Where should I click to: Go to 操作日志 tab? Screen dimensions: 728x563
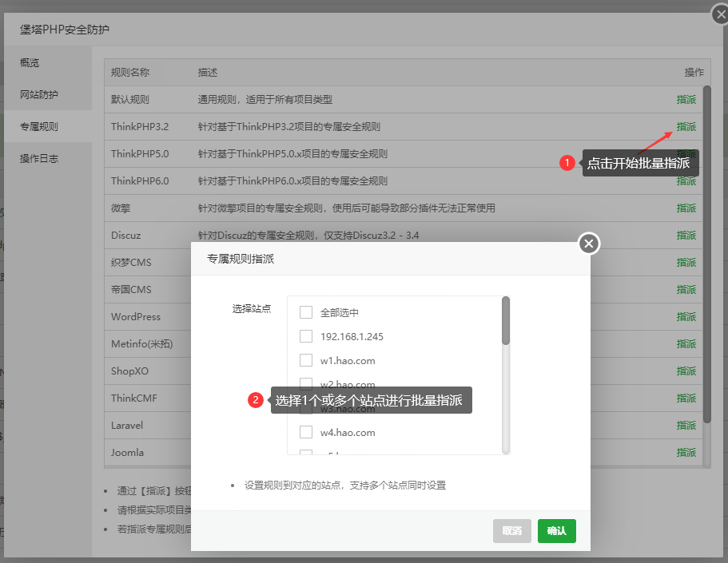pyautogui.click(x=39, y=159)
